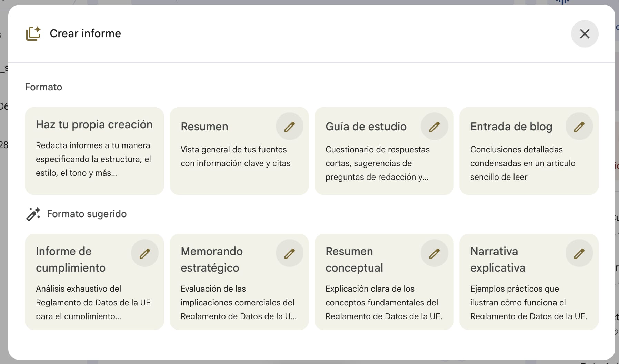The height and width of the screenshot is (364, 619).
Task: Click pencil icon on Memorando estratégico
Action: tap(289, 253)
